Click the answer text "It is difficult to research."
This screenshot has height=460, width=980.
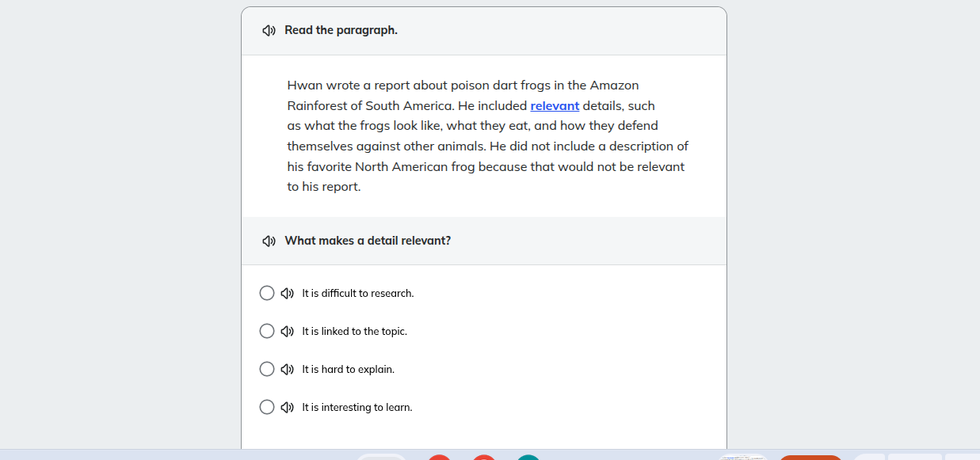click(x=358, y=294)
